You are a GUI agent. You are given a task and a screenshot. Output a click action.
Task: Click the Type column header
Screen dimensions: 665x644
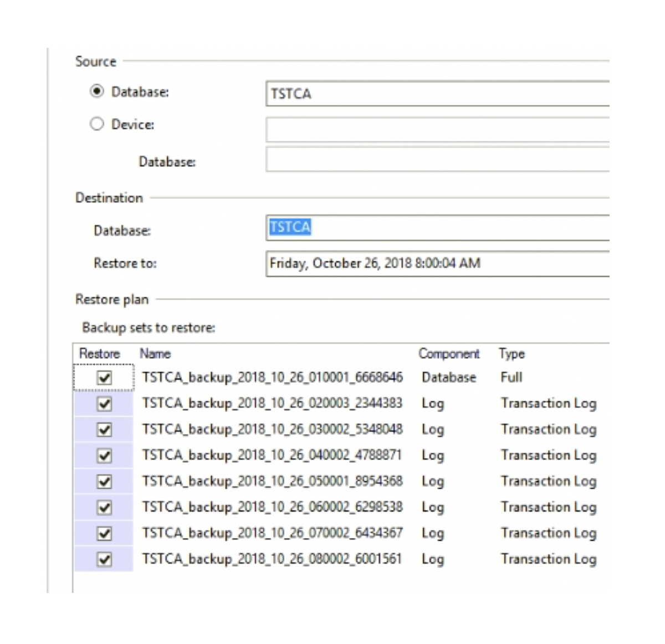(x=511, y=354)
